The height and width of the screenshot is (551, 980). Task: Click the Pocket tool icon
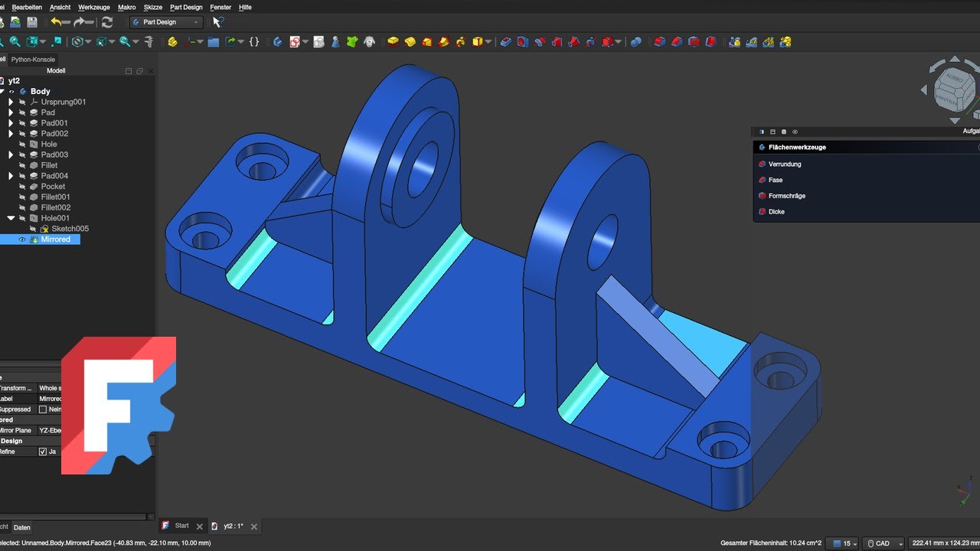(505, 42)
